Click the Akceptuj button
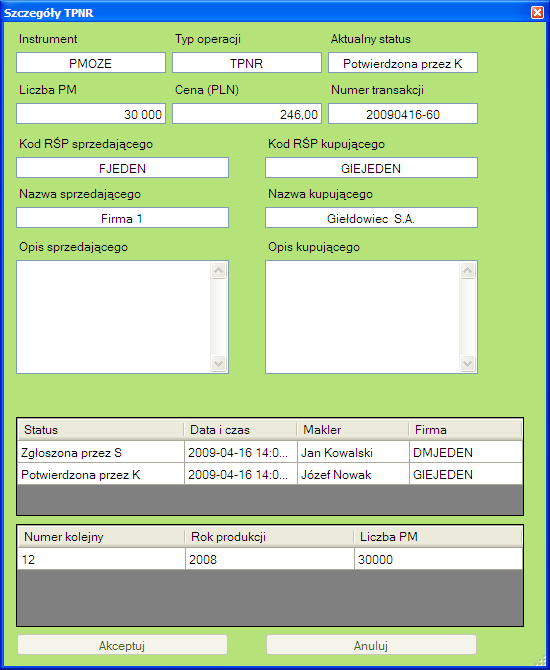The height and width of the screenshot is (670, 550). (122, 645)
